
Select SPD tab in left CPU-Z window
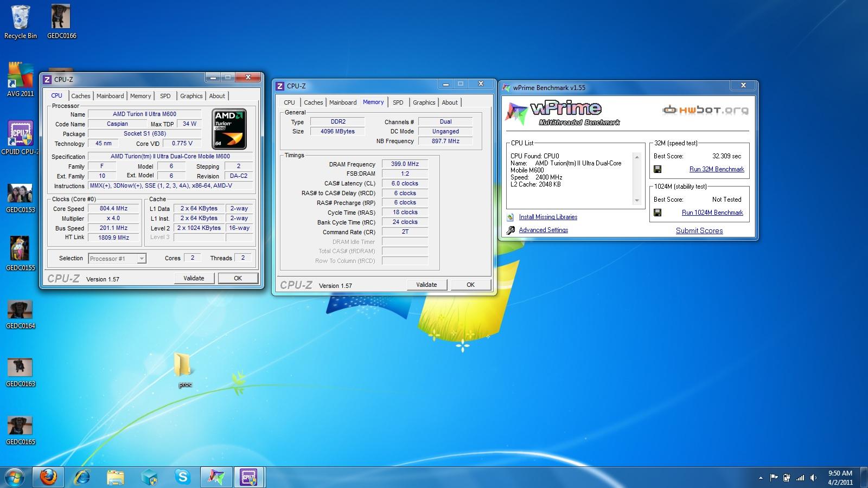pos(165,96)
